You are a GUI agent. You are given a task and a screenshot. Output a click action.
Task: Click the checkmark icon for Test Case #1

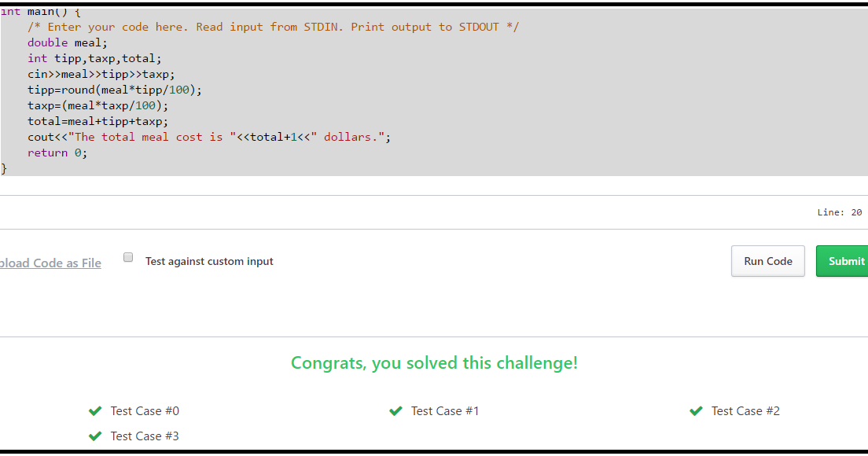pyautogui.click(x=395, y=410)
